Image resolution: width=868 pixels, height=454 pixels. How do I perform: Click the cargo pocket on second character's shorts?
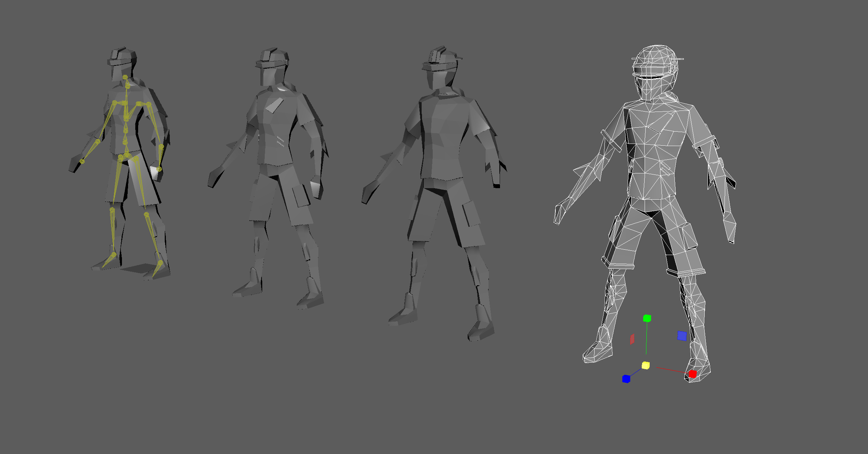click(x=300, y=196)
